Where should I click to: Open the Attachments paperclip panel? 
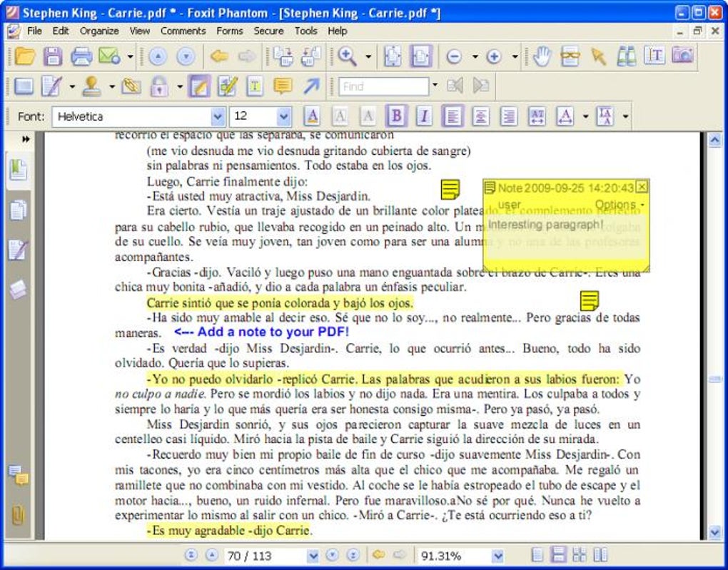pyautogui.click(x=18, y=515)
